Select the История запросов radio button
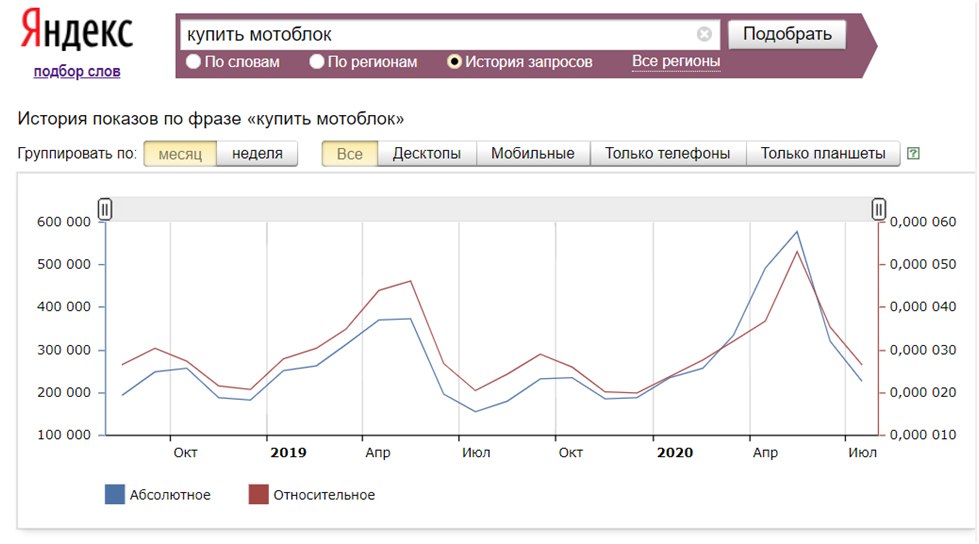 pos(455,62)
